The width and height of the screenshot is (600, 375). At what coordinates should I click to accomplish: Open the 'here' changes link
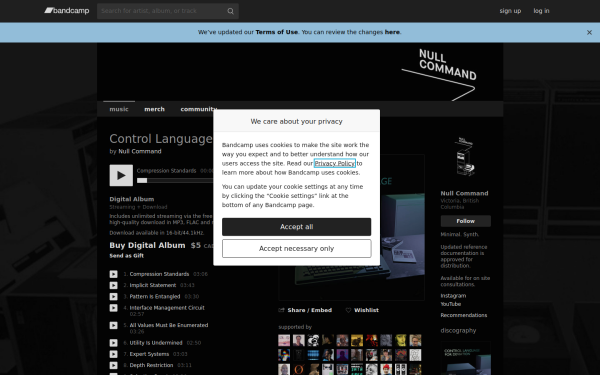(392, 32)
